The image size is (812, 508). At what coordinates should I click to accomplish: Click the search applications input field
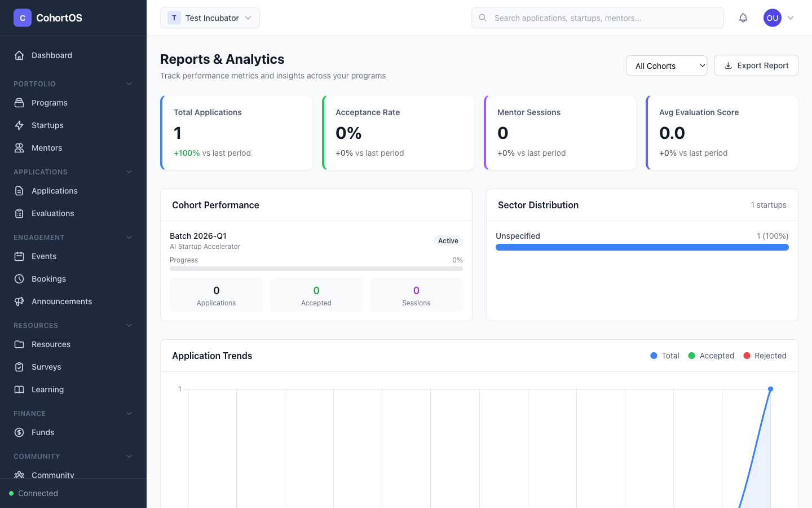pyautogui.click(x=598, y=17)
